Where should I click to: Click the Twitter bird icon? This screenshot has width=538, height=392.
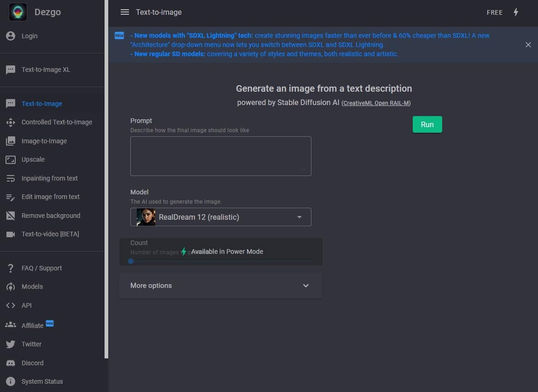11,344
